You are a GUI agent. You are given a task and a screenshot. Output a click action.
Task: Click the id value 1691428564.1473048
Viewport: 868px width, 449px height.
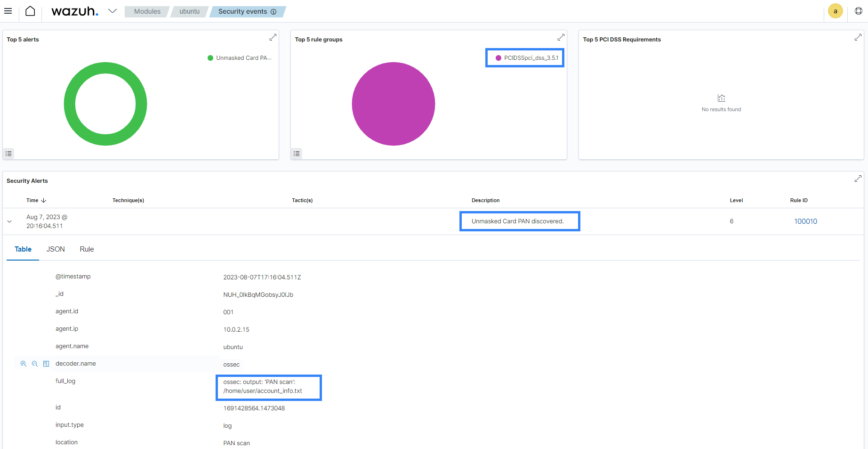pyautogui.click(x=254, y=408)
